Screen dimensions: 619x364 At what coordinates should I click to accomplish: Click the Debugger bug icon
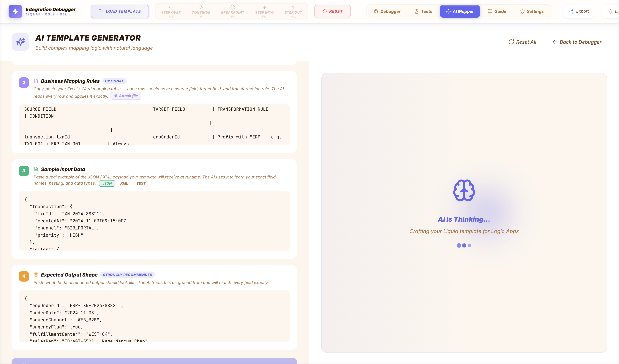click(x=376, y=11)
